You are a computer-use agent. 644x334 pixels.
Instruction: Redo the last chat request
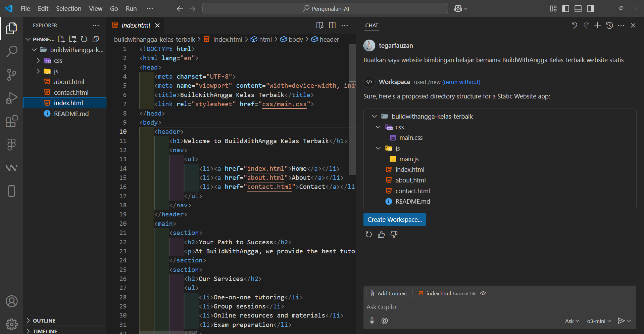586,26
